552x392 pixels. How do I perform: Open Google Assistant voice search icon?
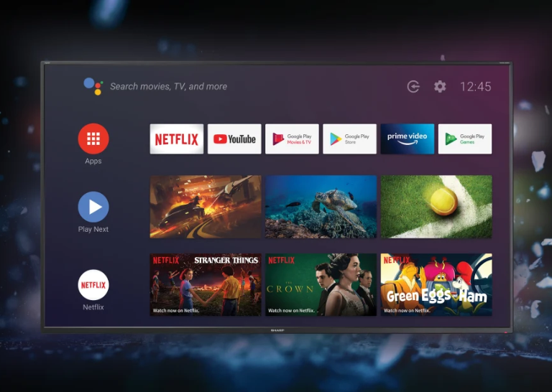[93, 86]
